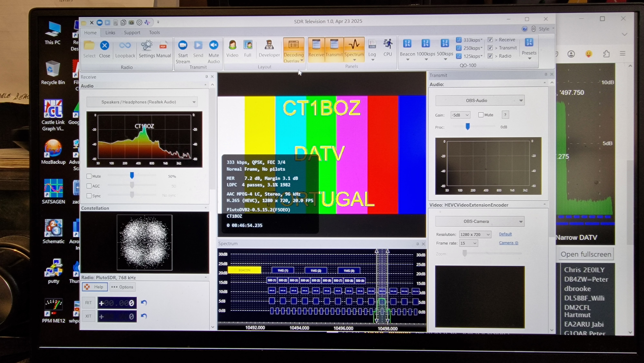Open the Frame rate 15 dropdown
Screen dimensions: 644x363
[469, 243]
